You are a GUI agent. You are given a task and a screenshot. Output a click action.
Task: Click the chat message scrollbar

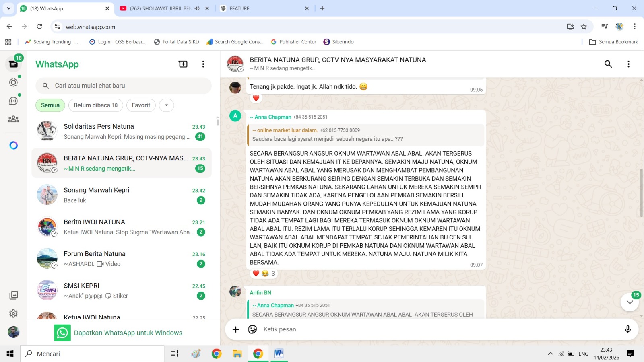coord(641,193)
